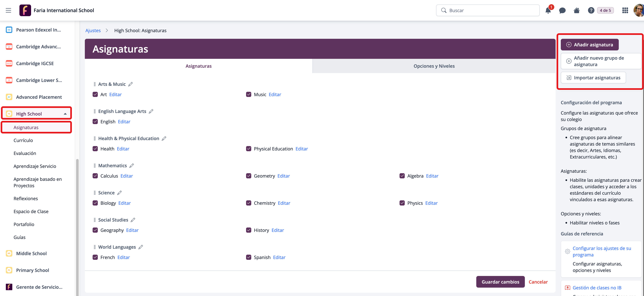644x296 pixels.
Task: Open the hamburger menu icon
Action: coord(9,10)
